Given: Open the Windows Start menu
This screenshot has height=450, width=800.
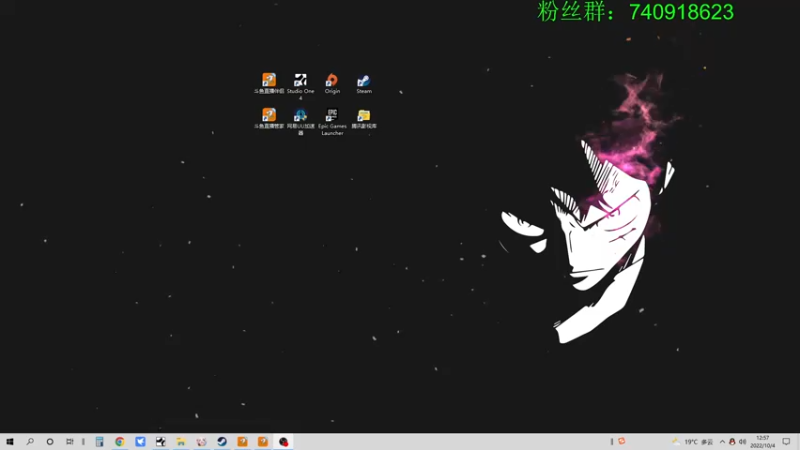Looking at the screenshot, I should [10, 442].
